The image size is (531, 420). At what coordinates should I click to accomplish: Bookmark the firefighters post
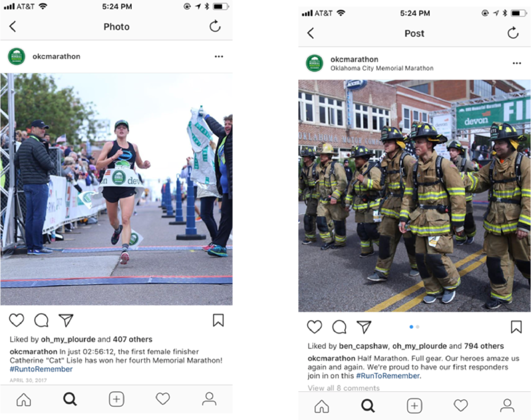click(516, 327)
